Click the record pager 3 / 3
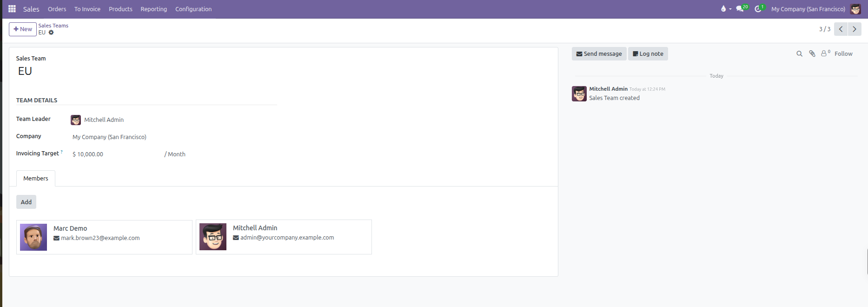Viewport: 868px width, 307px height. (x=824, y=29)
